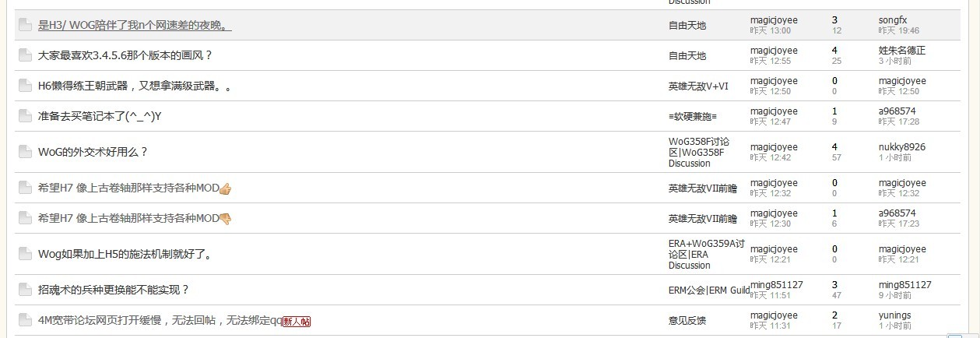Open 意见反馈 forum section
Screen dimensions: 980x338
687,320
